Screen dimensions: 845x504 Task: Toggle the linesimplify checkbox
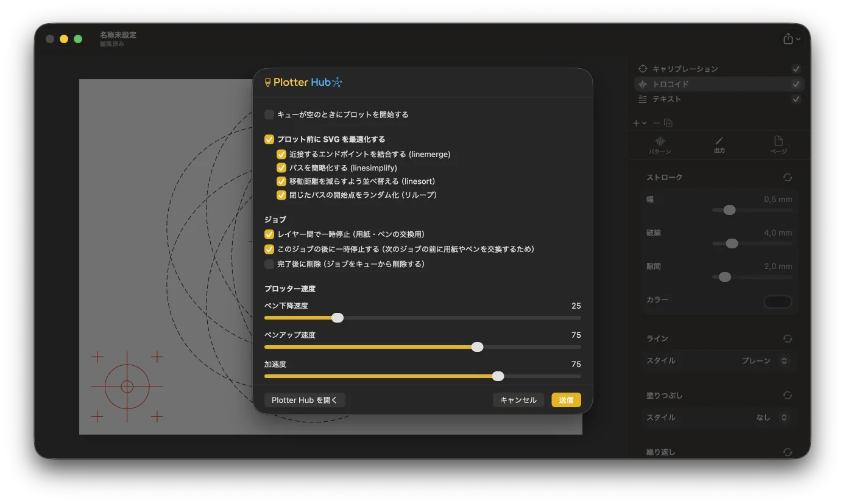point(281,167)
